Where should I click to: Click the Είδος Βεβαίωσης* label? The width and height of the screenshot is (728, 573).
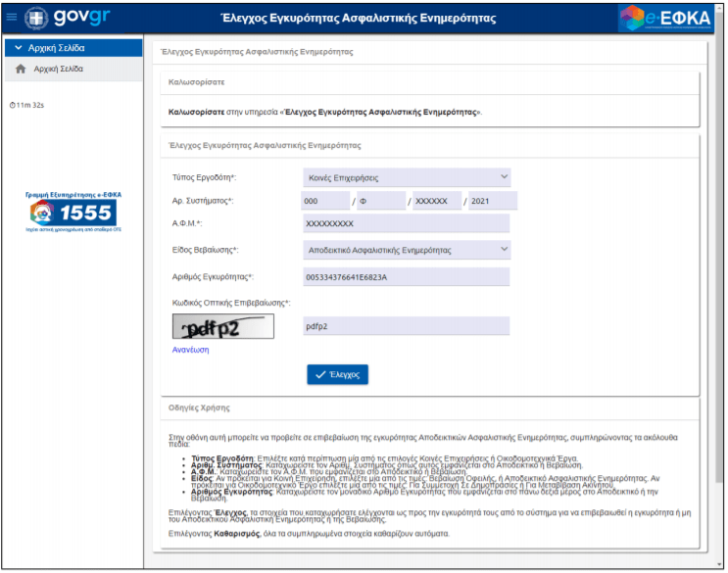205,250
